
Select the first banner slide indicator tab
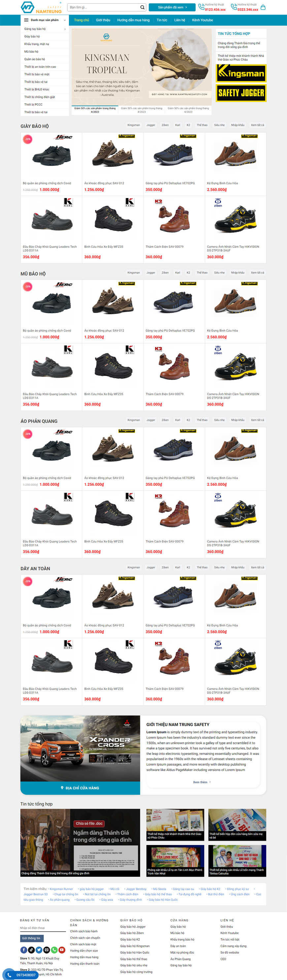95,110
